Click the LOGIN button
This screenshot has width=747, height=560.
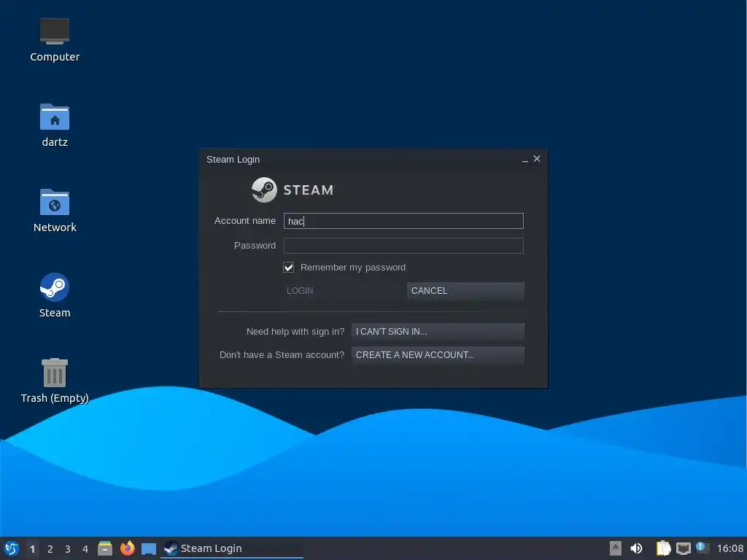344,291
